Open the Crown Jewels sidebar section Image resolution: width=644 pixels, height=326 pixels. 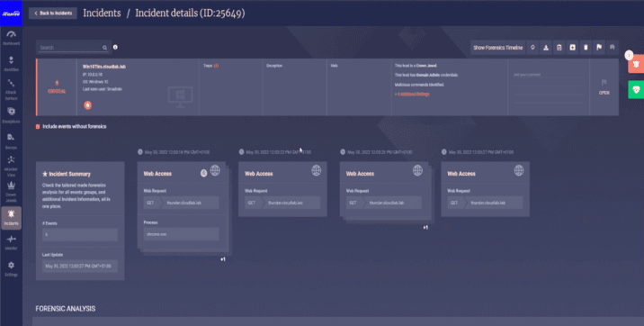click(11, 192)
